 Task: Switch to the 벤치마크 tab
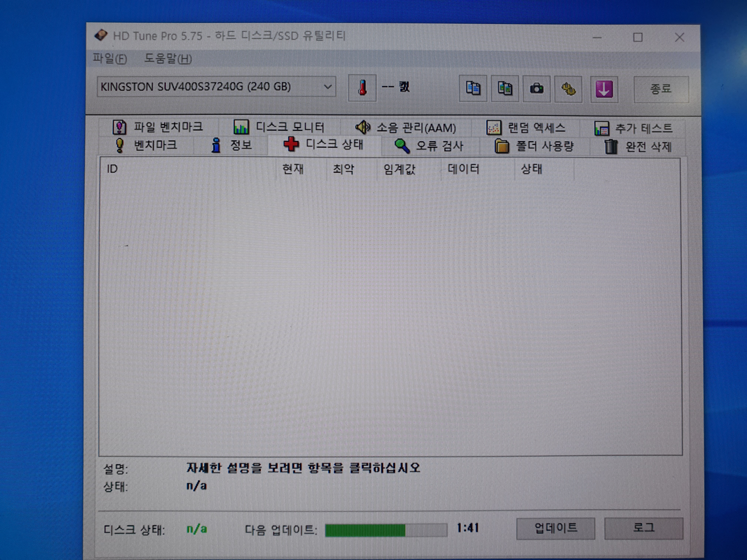(146, 145)
